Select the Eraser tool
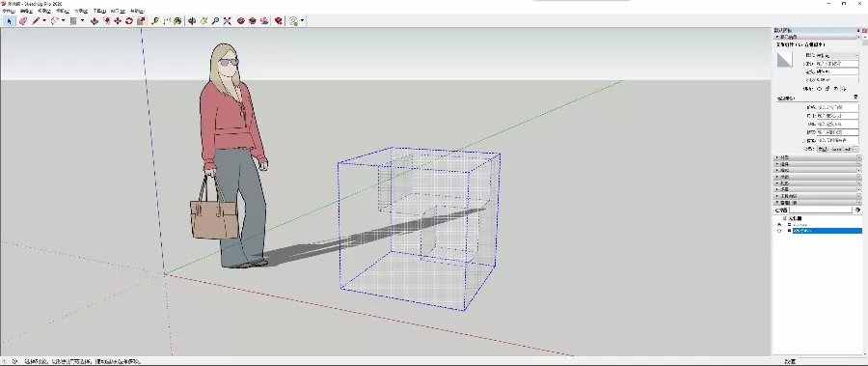This screenshot has width=868, height=366. tap(23, 21)
